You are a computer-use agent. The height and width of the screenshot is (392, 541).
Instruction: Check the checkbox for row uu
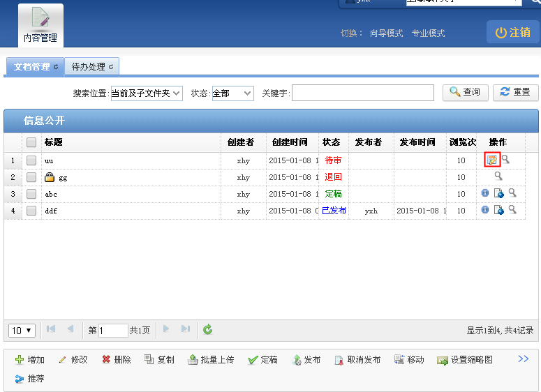[x=31, y=160]
